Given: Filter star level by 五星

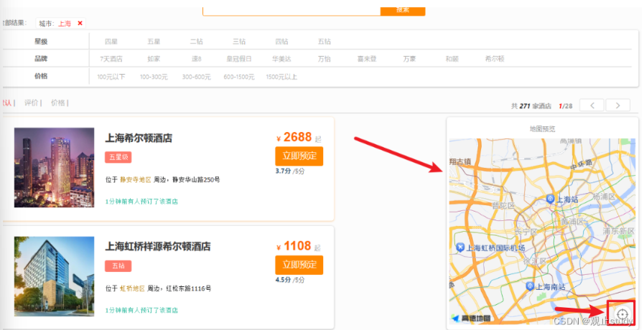Looking at the screenshot, I should point(154,42).
